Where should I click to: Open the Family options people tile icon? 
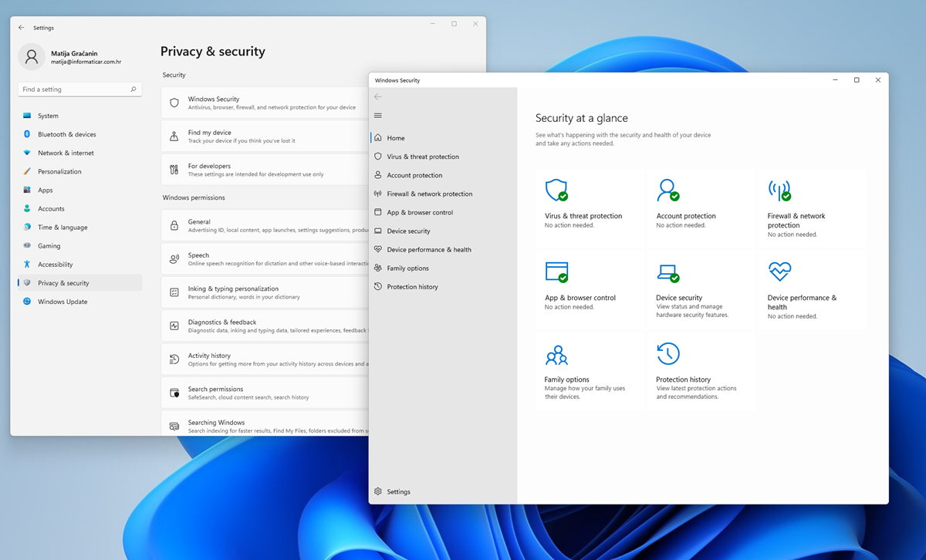tap(556, 355)
